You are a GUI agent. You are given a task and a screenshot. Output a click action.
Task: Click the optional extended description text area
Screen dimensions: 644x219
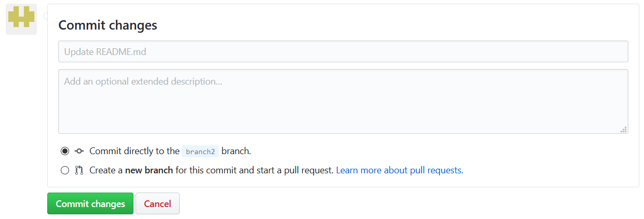click(343, 102)
